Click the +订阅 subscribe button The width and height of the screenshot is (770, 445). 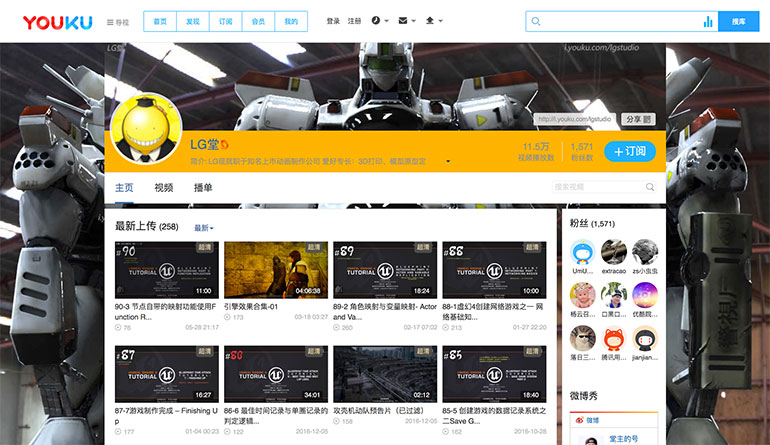630,151
